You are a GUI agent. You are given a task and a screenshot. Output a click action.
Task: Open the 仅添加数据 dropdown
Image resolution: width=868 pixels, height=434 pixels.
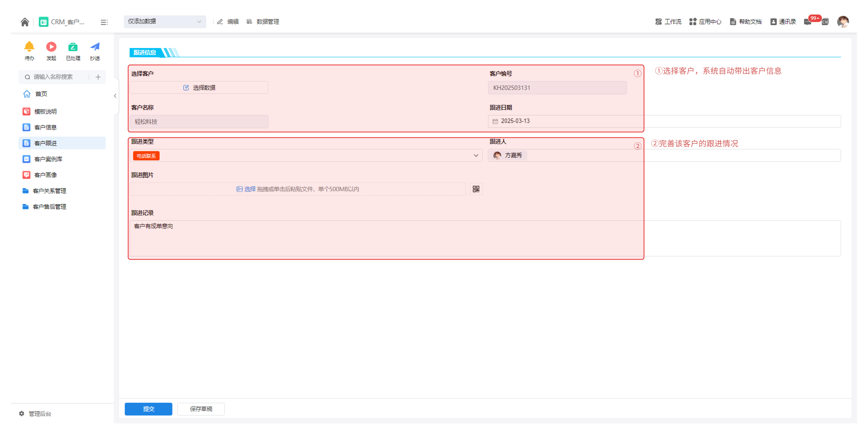click(165, 22)
